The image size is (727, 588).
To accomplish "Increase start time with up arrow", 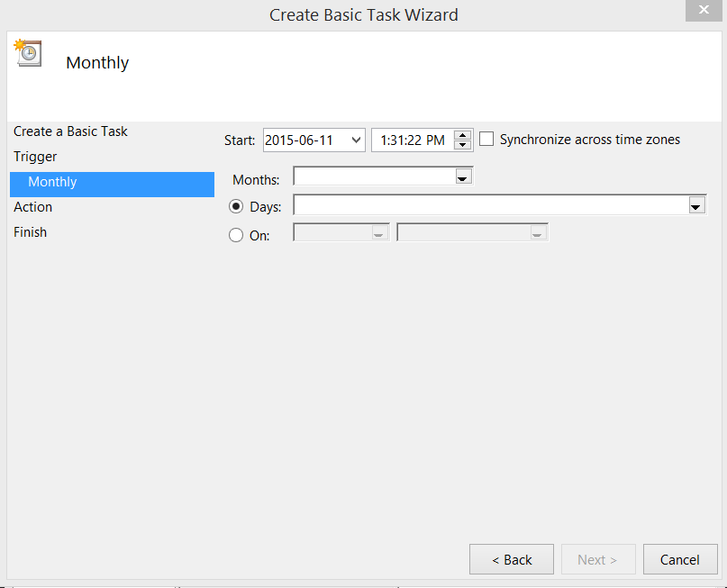I will tap(463, 135).
